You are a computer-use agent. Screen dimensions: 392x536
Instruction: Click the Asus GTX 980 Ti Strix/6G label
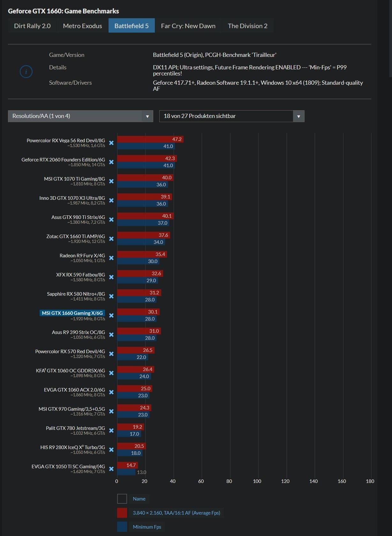tap(78, 217)
